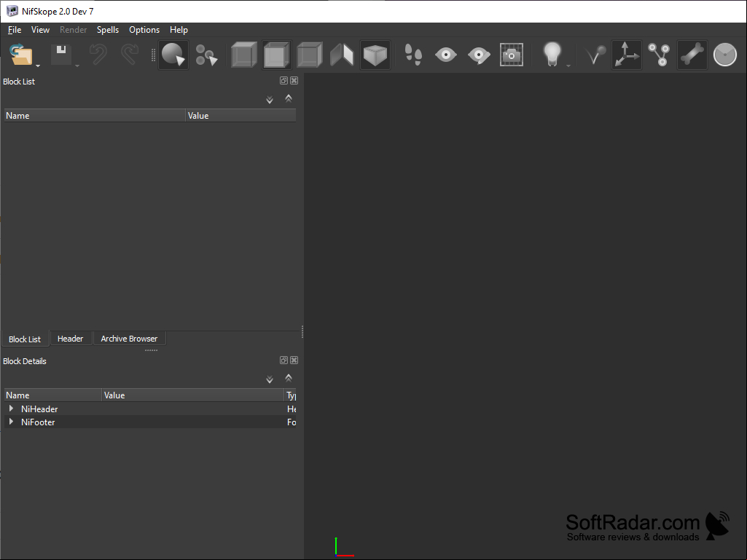Click the eye with pencil icon
Screen dimensions: 747x560
(479, 55)
